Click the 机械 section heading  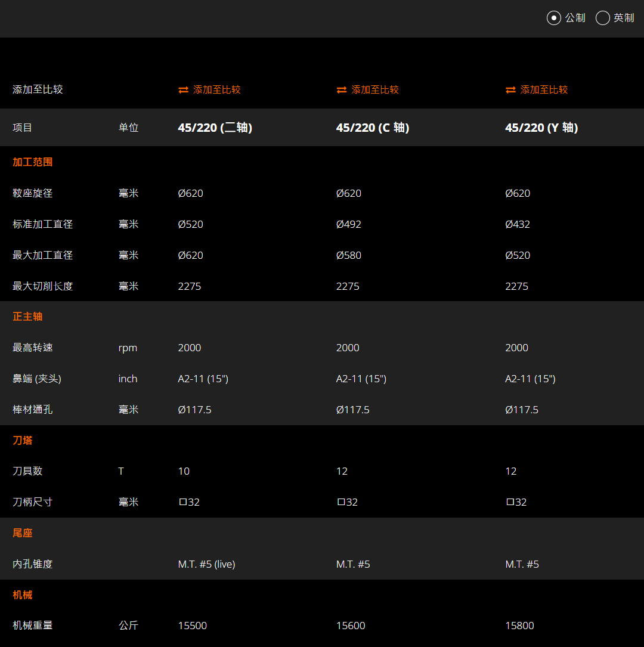pyautogui.click(x=23, y=595)
